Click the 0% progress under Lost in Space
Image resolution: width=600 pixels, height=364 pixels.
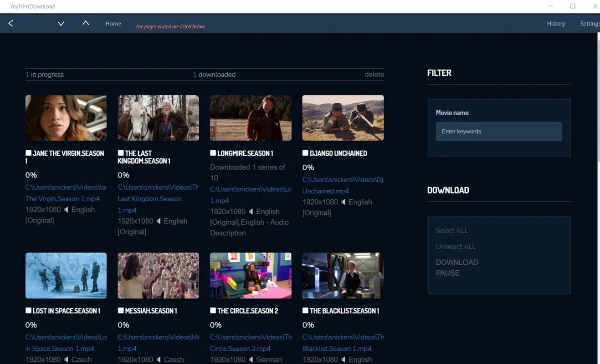31,325
